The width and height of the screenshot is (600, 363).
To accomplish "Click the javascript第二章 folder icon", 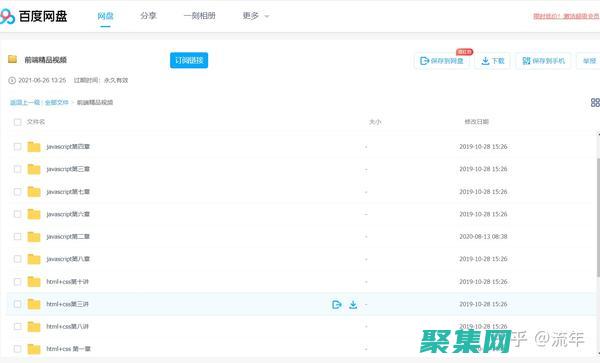I will point(34,237).
